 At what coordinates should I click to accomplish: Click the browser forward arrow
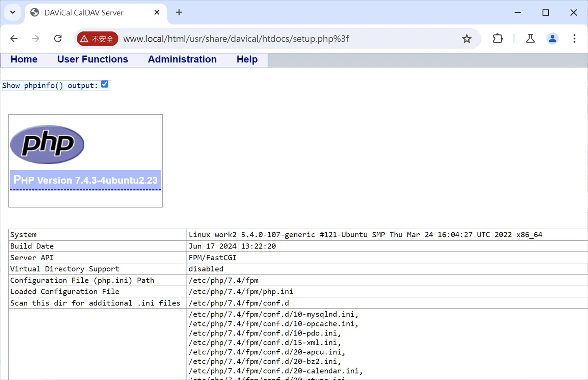(x=35, y=39)
